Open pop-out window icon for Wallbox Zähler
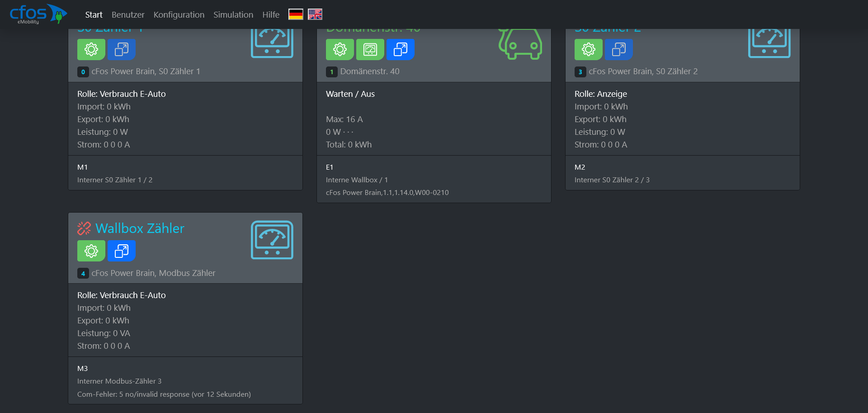Viewport: 868px width, 413px height. [122, 251]
